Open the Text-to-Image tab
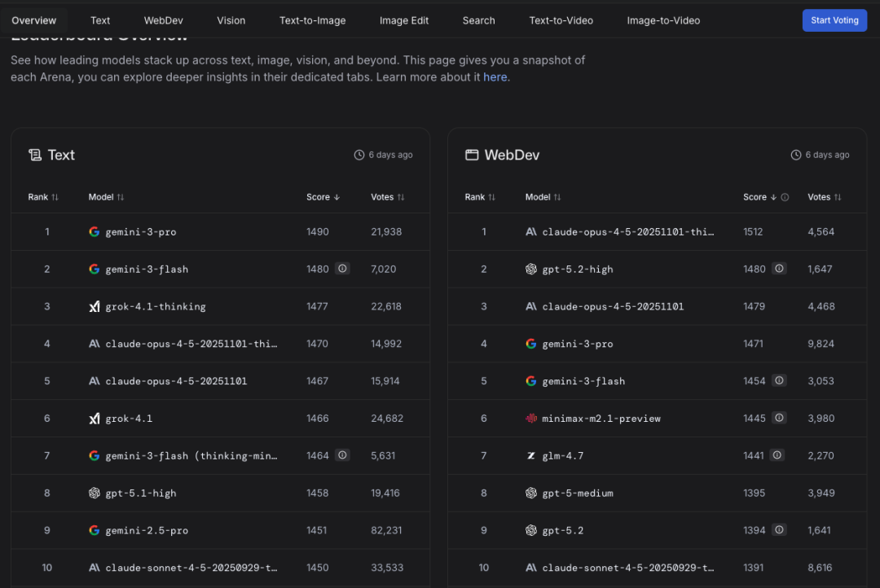Image resolution: width=880 pixels, height=588 pixels. point(312,20)
